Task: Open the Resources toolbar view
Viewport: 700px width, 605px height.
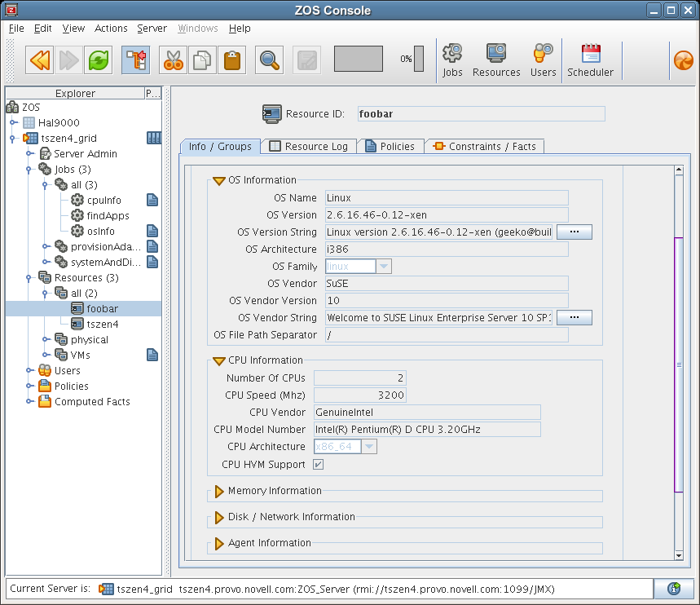Action: pos(496,60)
